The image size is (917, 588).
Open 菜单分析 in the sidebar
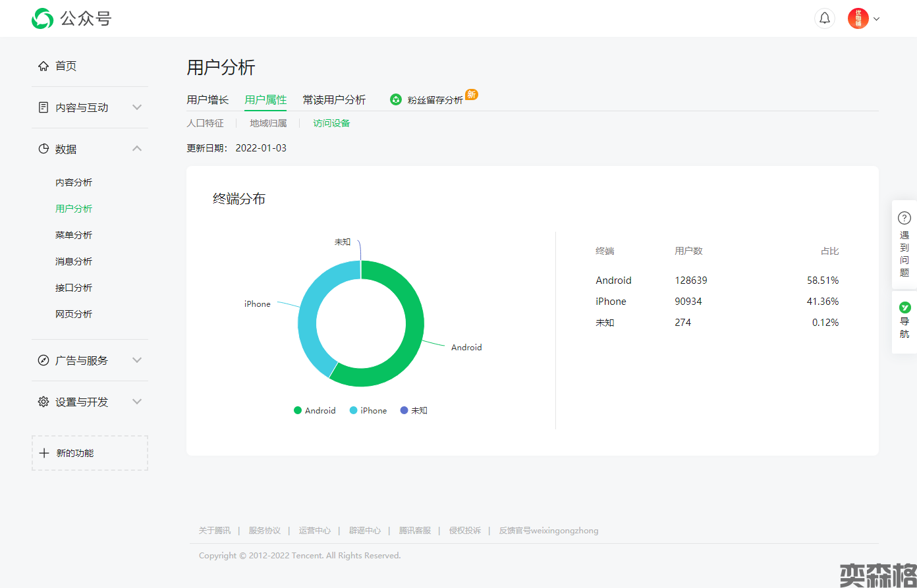tap(74, 235)
